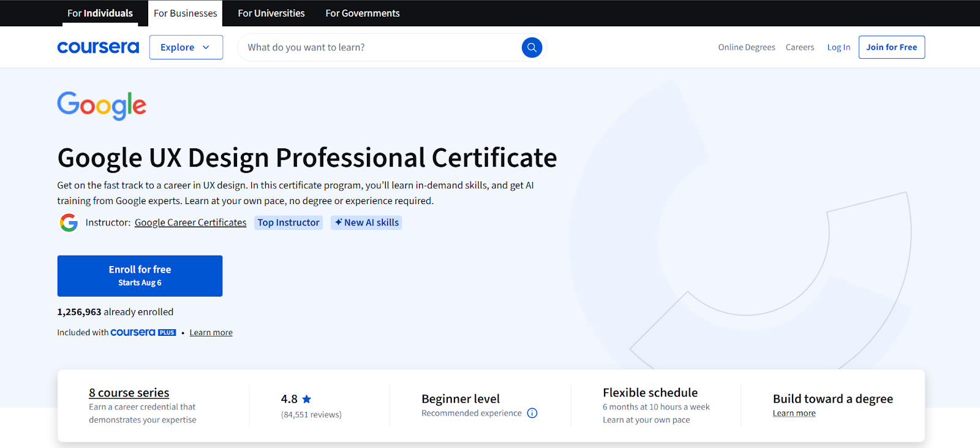Focus the 'What do you want to learn?' search field
This screenshot has height=448, width=980.
[380, 47]
